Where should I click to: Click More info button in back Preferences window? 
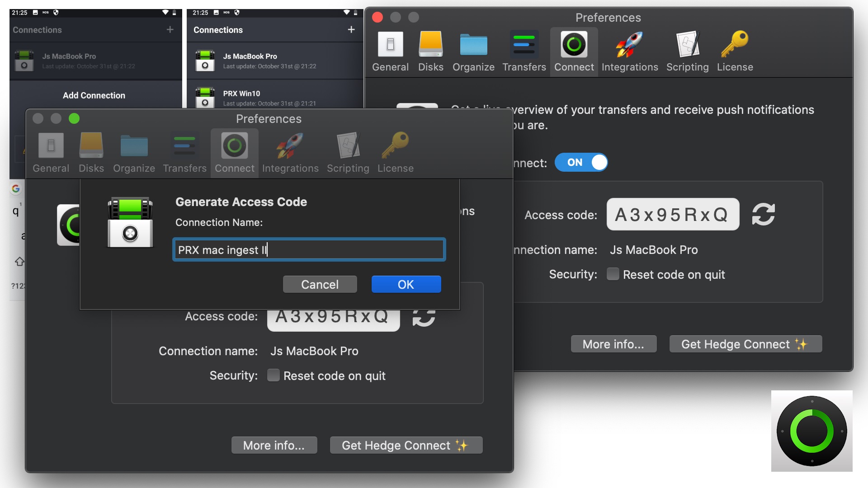tap(613, 344)
